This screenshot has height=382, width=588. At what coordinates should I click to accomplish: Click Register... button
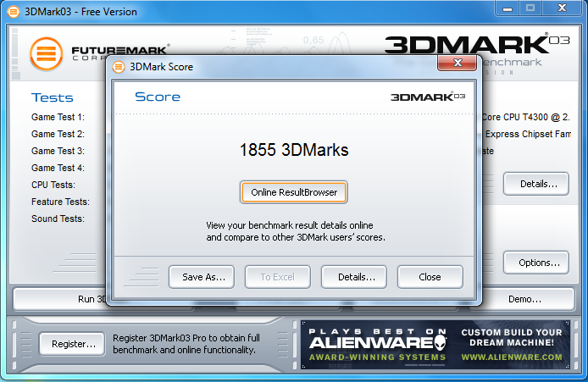click(x=72, y=344)
